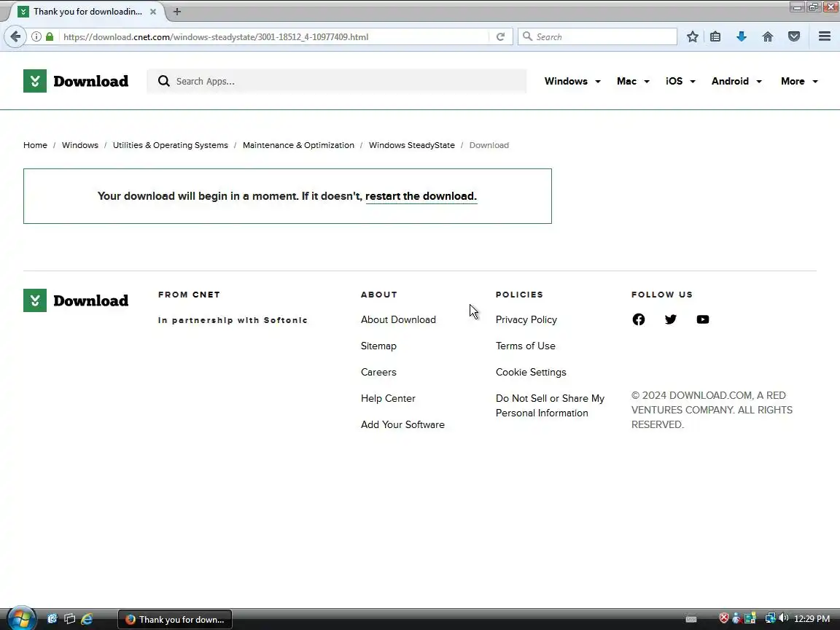Visit the Facebook page icon
This screenshot has height=630, width=840.
click(638, 319)
